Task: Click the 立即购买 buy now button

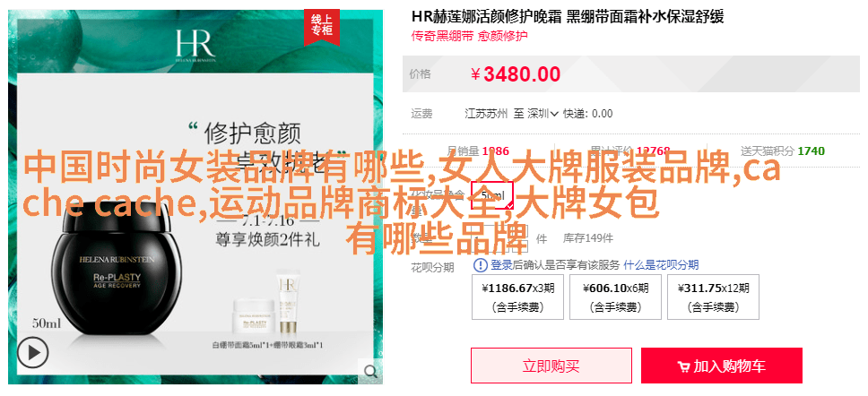Action: tap(551, 366)
